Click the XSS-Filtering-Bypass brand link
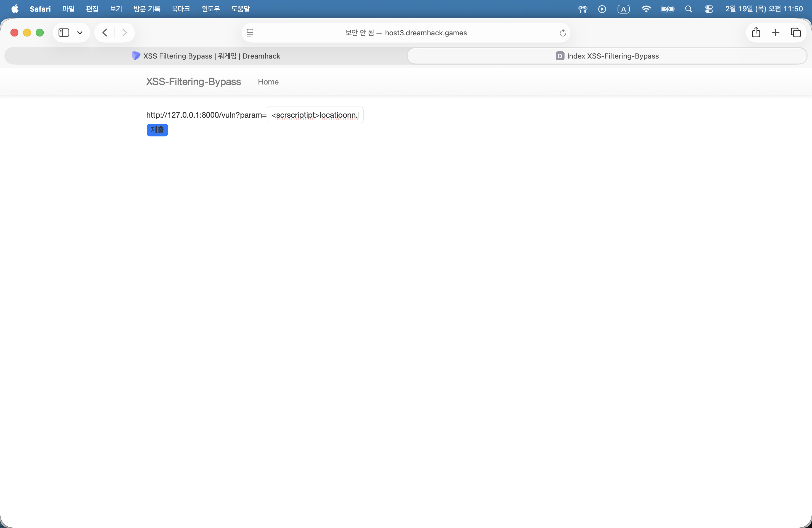Viewport: 812px width, 528px height. pos(193,82)
